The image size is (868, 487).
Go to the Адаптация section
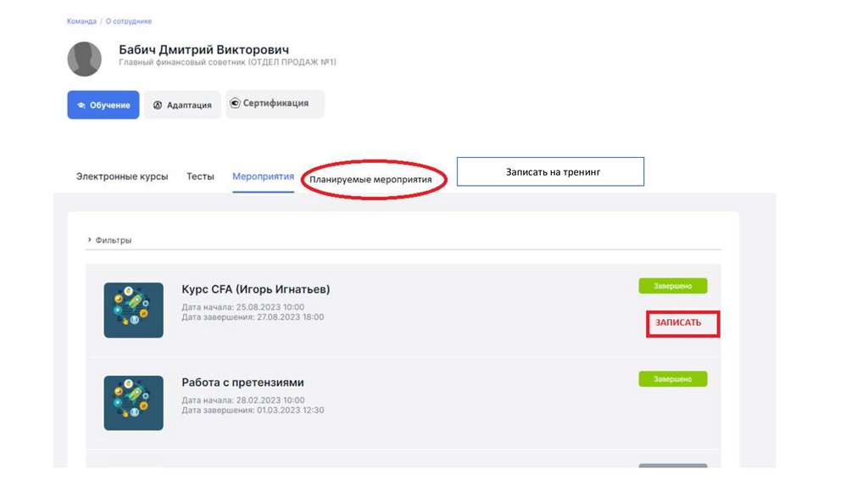(182, 105)
